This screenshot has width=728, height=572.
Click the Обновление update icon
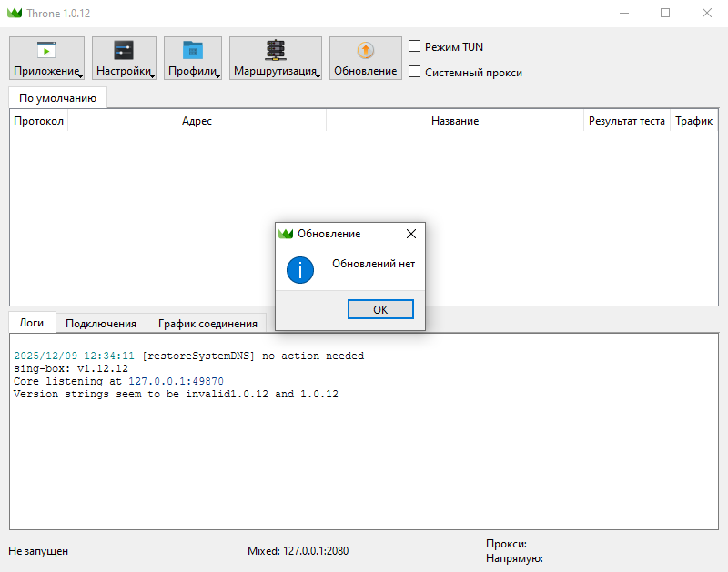365,51
